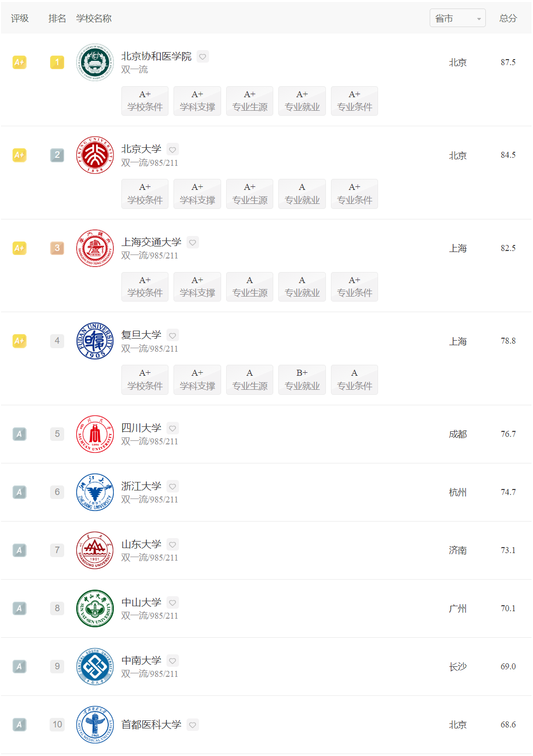
Task: Click the Central South University logo
Action: click(x=95, y=666)
